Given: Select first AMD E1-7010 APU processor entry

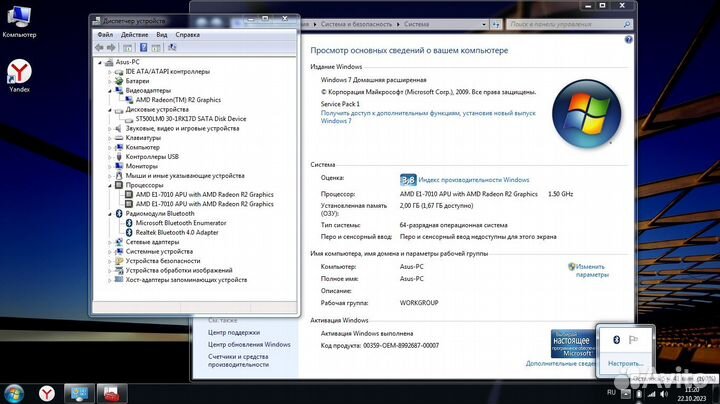Looking at the screenshot, I should point(204,195).
